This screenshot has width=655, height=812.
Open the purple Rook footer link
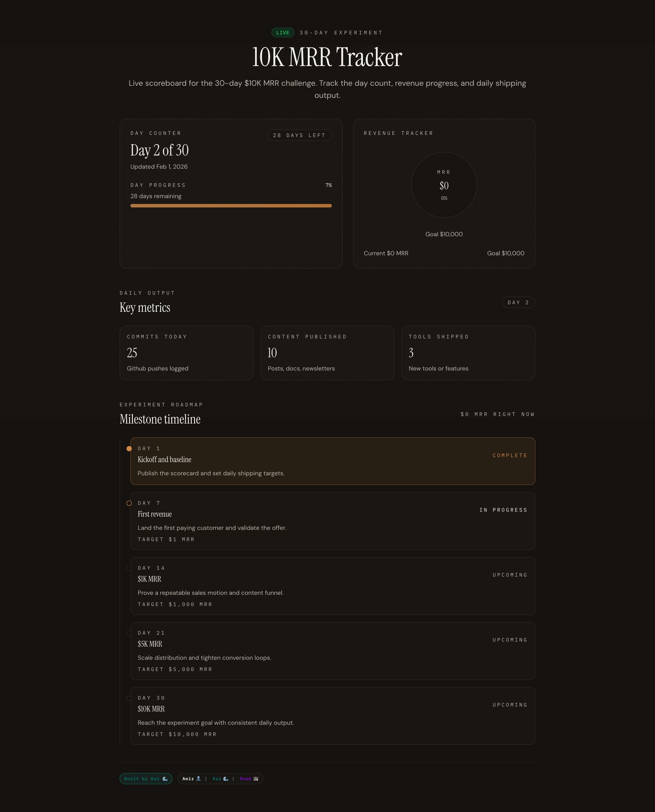(245, 779)
